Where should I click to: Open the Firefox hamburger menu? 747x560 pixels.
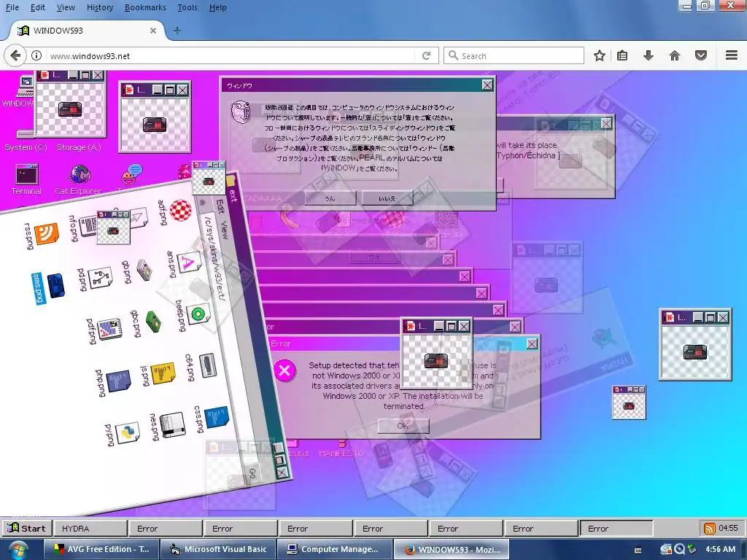(732, 55)
